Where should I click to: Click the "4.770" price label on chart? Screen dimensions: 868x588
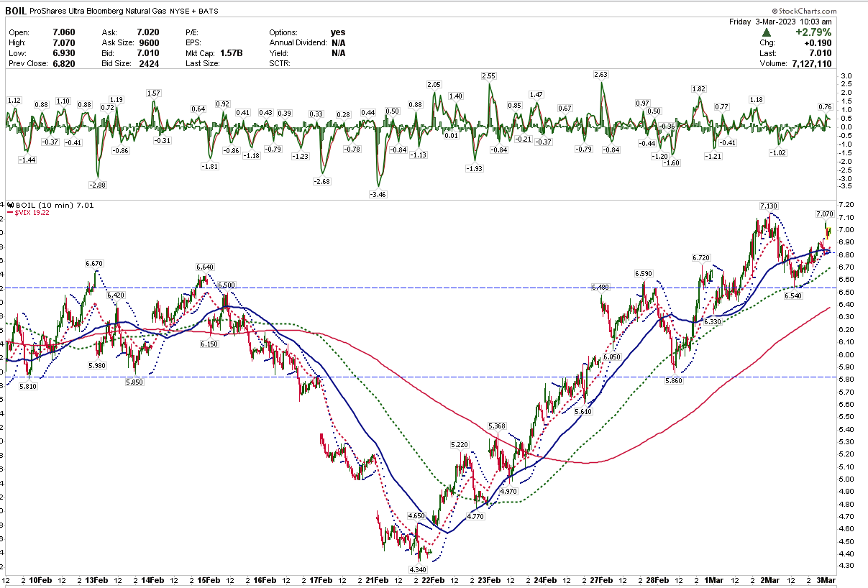tap(475, 516)
